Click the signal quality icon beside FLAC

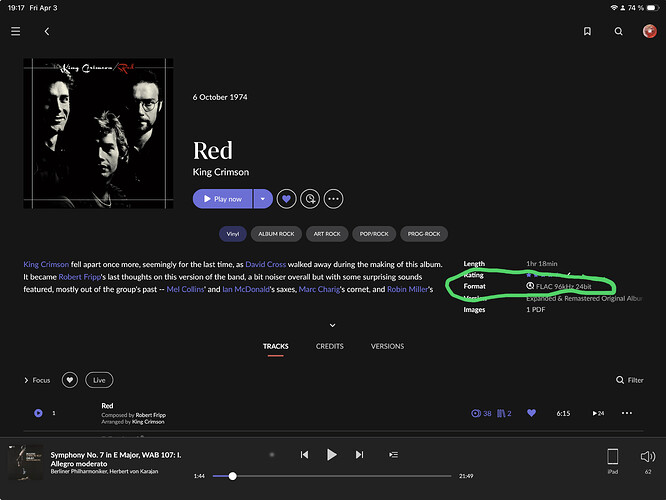point(530,286)
